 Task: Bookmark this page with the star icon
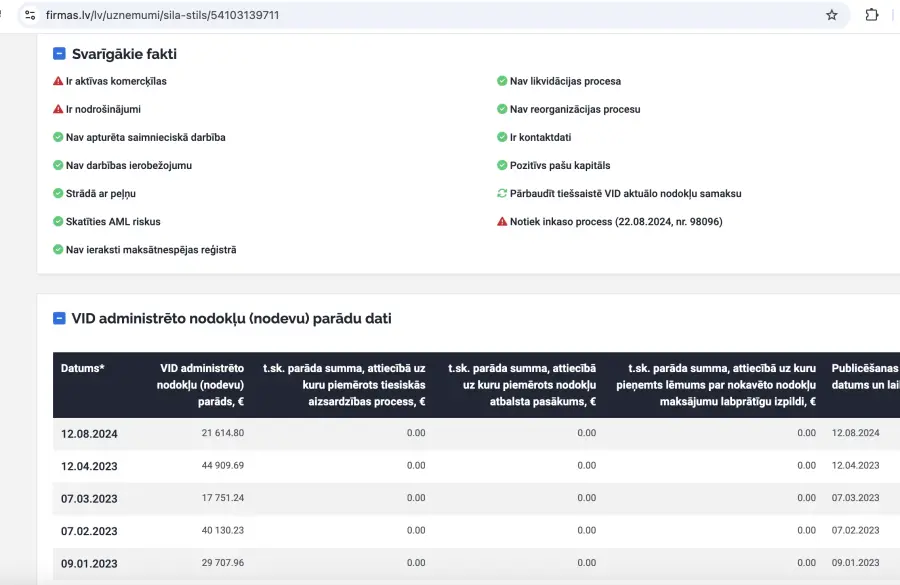[x=831, y=15]
